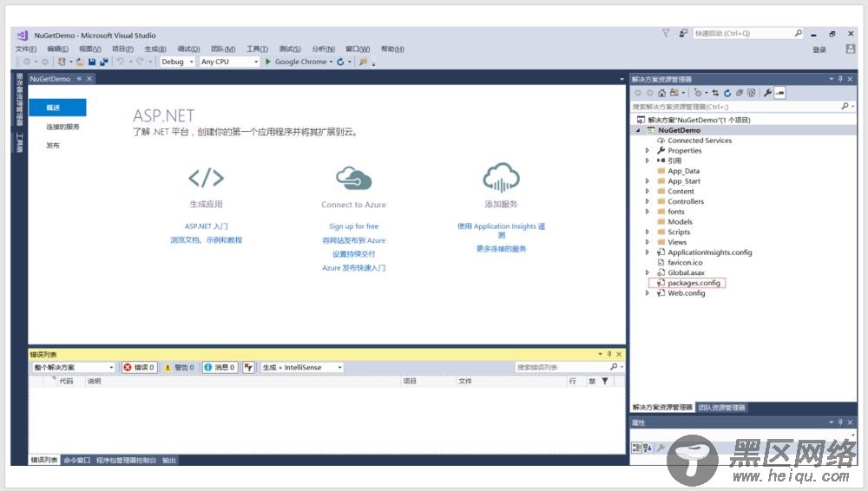Open the 生成(B) menu
868x491 pixels.
click(x=155, y=49)
